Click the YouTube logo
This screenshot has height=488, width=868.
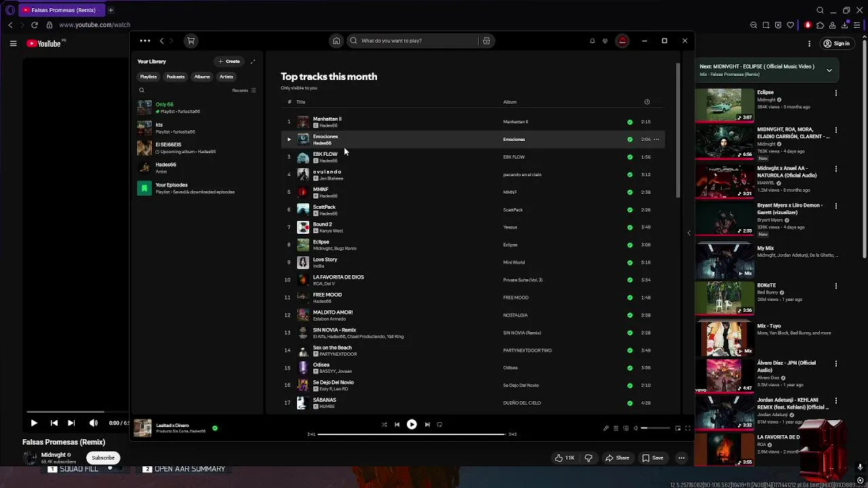[44, 43]
